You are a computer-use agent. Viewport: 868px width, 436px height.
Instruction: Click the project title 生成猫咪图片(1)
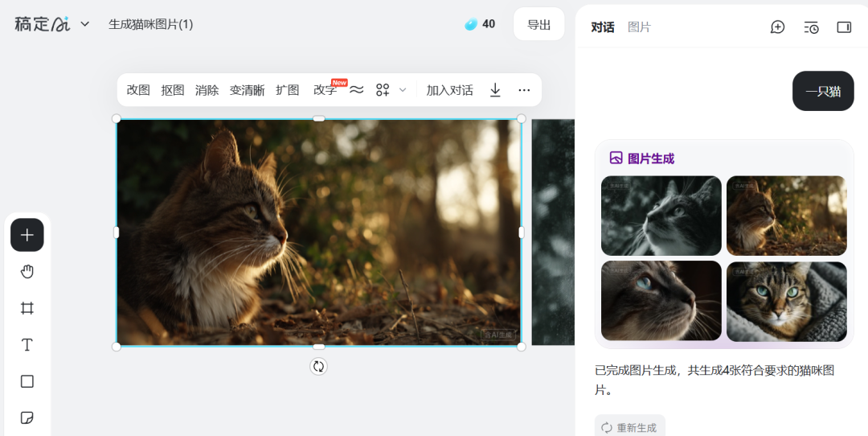coord(150,24)
